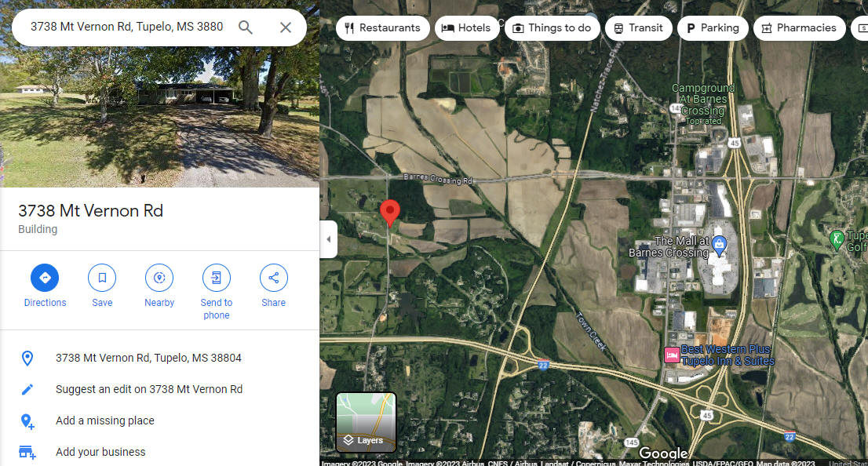Select the Pharmacies chip
This screenshot has width=868, height=466.
800,27
